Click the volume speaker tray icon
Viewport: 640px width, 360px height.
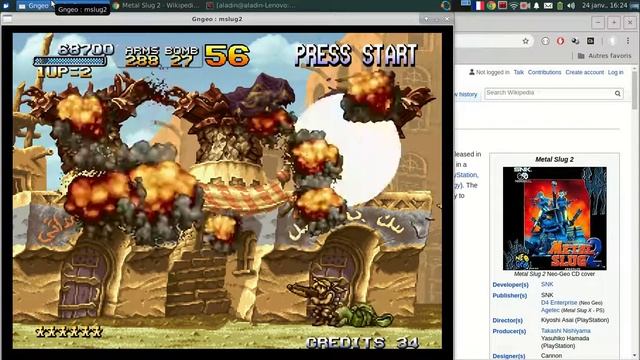(571, 5)
